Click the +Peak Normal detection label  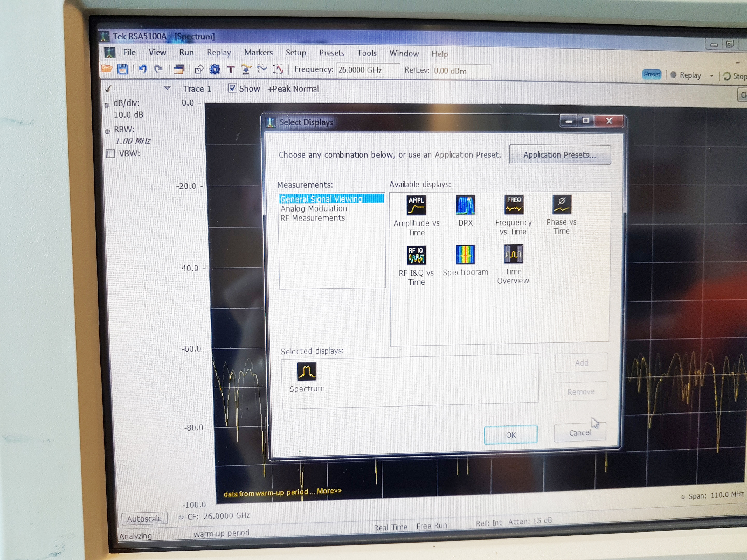pos(293,89)
